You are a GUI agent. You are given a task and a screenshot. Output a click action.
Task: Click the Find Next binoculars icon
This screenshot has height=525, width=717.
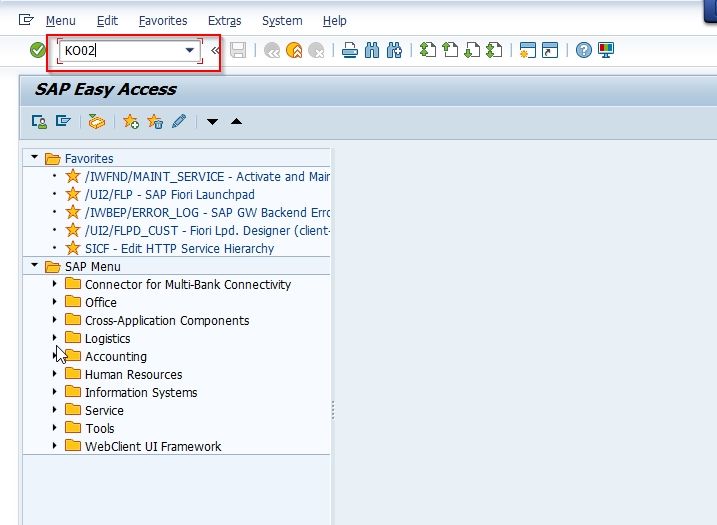tap(394, 50)
